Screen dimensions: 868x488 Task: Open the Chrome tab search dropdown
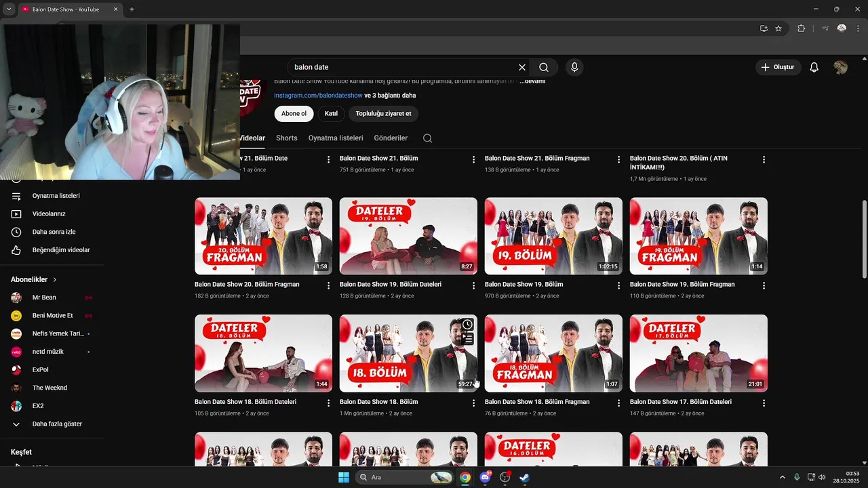(9, 9)
